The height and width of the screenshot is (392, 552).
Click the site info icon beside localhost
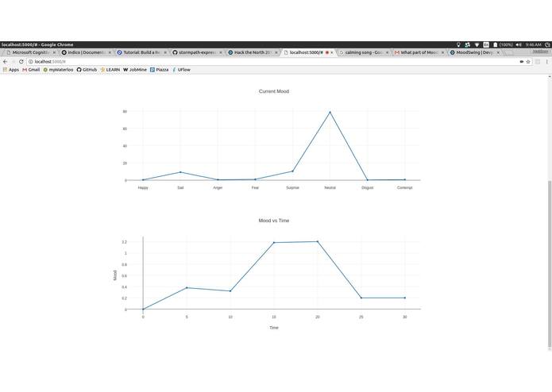tap(31, 62)
